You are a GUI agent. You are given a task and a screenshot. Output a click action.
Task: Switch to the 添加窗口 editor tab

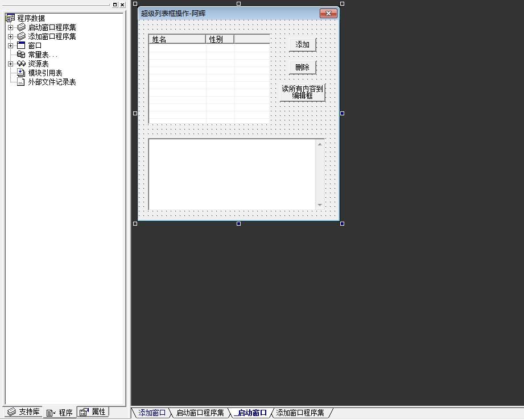click(152, 413)
